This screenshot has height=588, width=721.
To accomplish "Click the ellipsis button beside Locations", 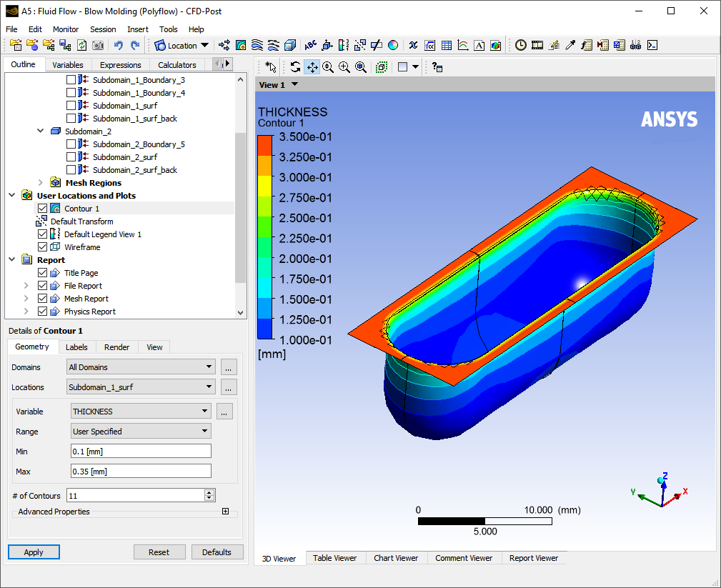I will coord(229,387).
